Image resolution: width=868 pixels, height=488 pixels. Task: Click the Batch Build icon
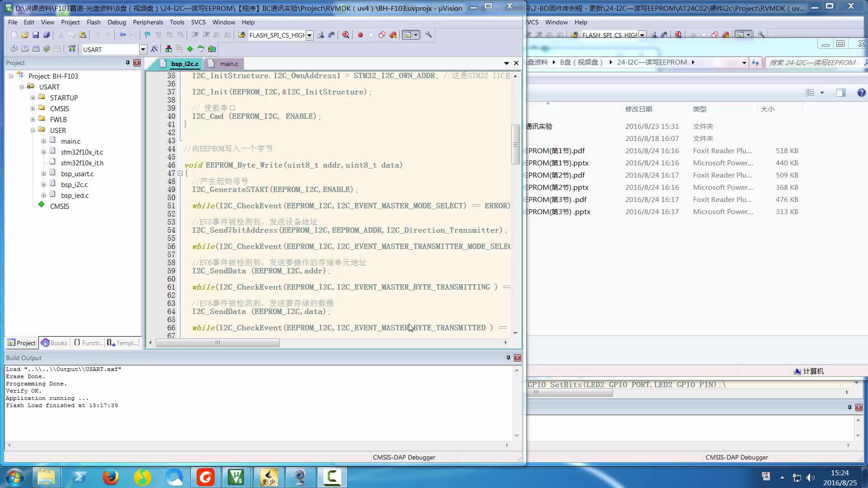(x=47, y=49)
